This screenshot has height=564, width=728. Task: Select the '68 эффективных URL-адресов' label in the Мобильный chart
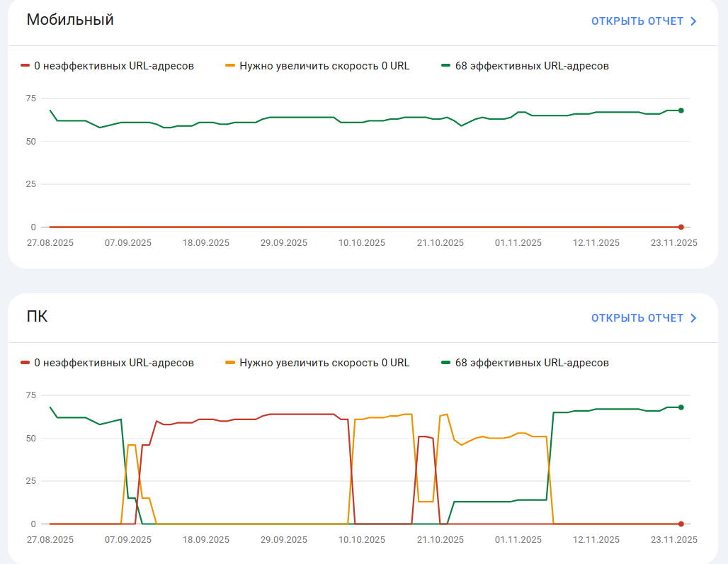pyautogui.click(x=532, y=66)
